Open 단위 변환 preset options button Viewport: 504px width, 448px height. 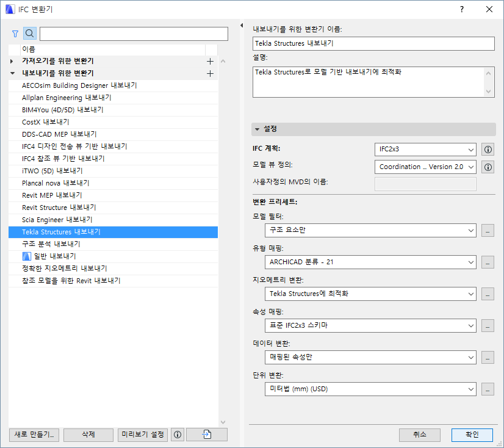coord(488,389)
